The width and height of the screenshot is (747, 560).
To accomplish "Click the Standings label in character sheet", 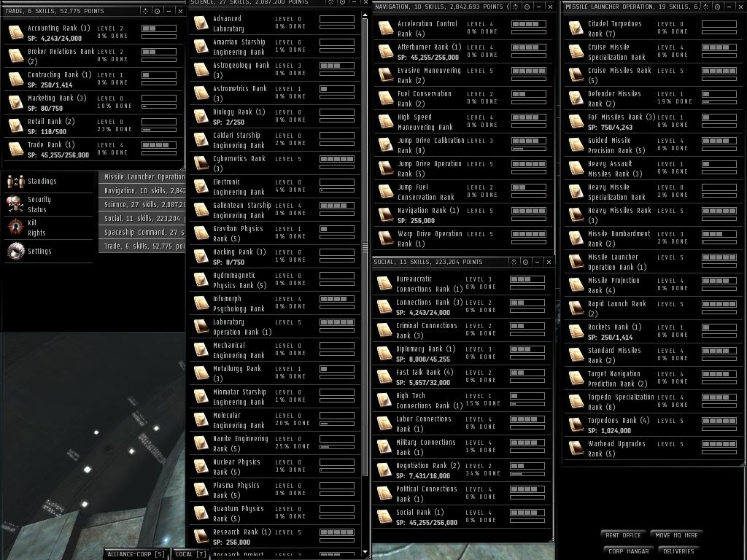I will click(x=42, y=181).
